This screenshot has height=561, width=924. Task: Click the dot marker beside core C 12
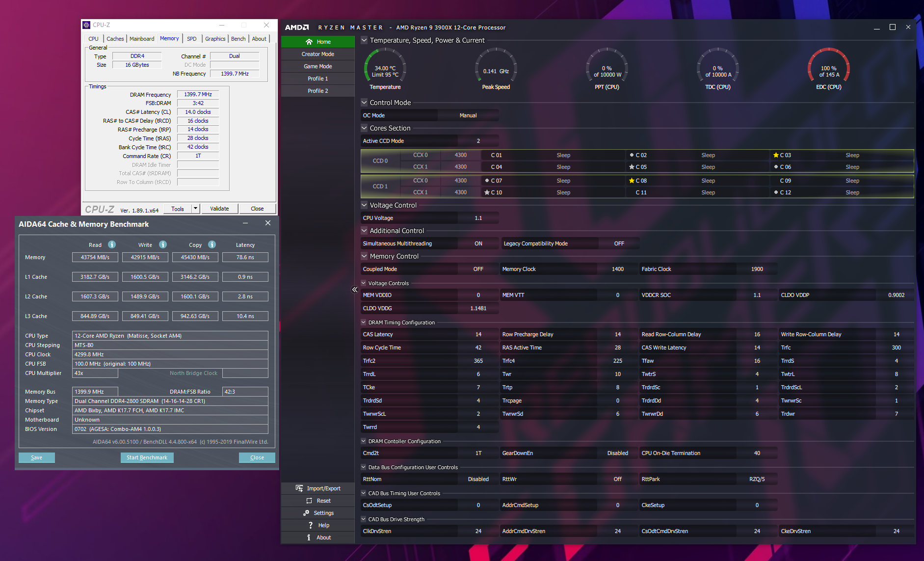pyautogui.click(x=776, y=192)
